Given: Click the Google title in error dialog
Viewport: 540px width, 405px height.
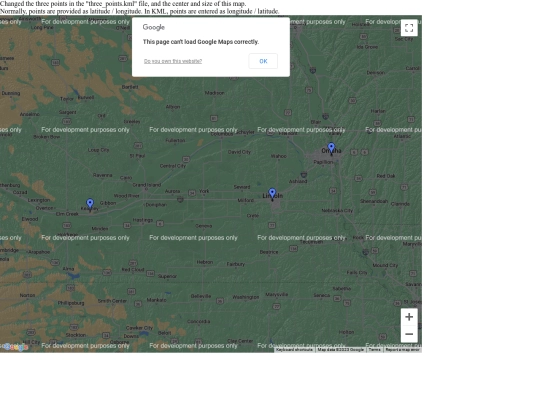Looking at the screenshot, I should click(154, 27).
